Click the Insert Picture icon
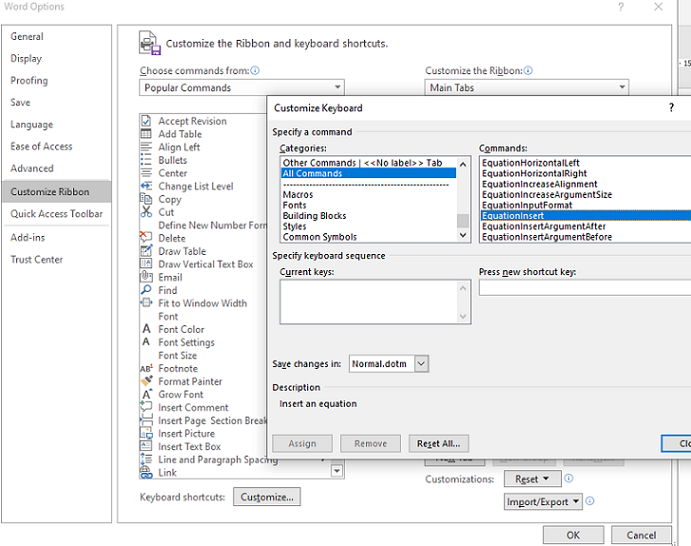 [146, 433]
